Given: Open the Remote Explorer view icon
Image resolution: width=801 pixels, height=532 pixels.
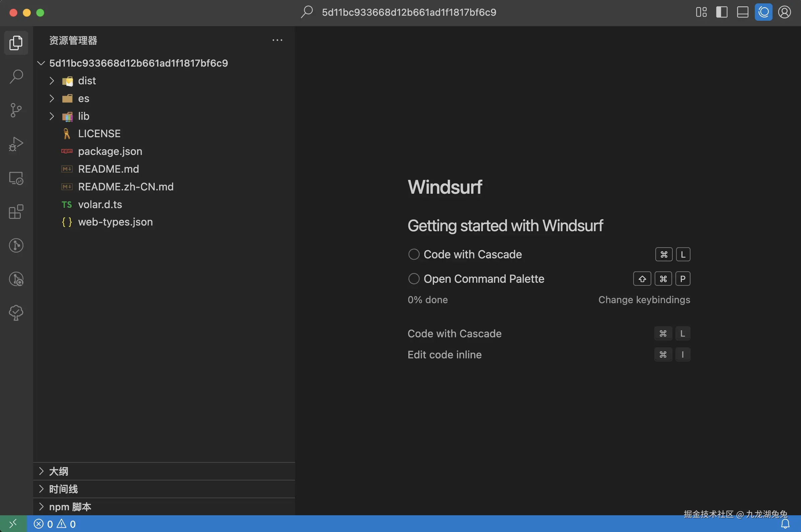Looking at the screenshot, I should (x=16, y=178).
